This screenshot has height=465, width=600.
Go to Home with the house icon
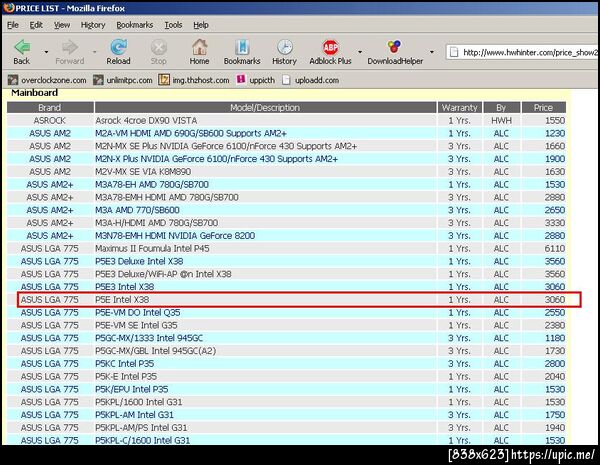point(199,47)
